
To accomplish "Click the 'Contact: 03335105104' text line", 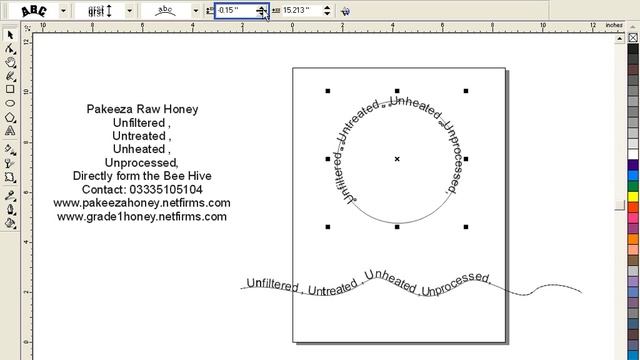I will coord(142,190).
